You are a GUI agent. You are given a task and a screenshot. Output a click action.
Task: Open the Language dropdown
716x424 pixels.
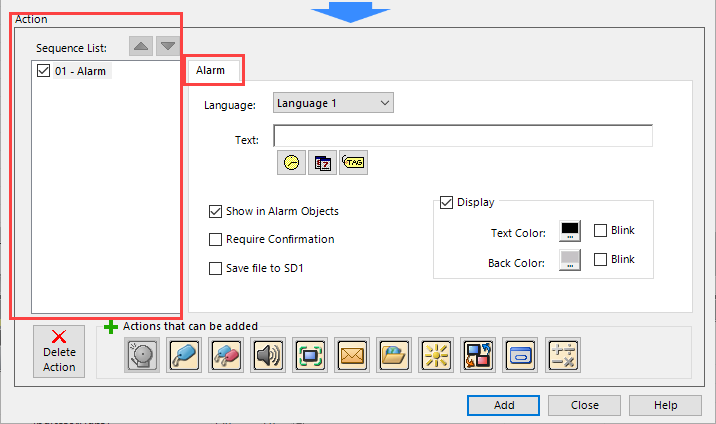(x=333, y=103)
